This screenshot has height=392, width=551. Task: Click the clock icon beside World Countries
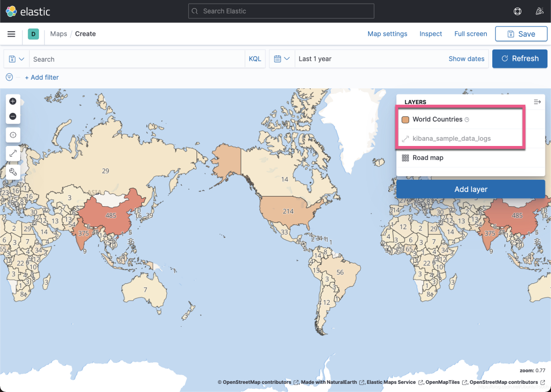[x=467, y=119]
